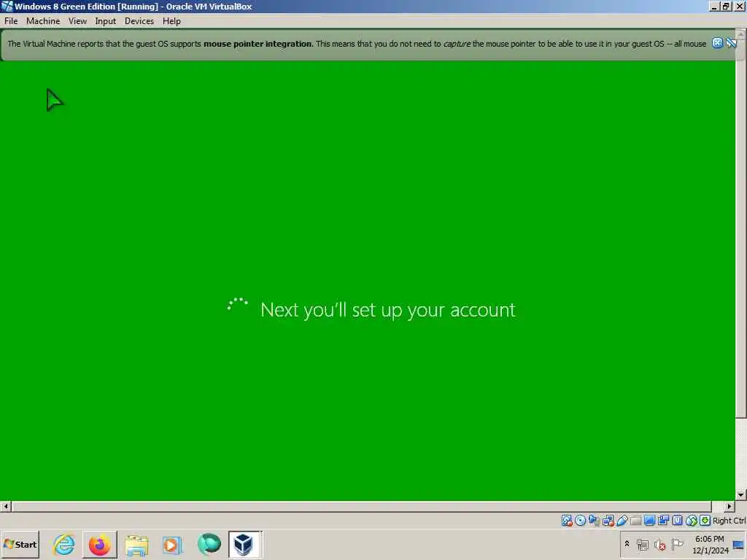
Task: Click the shared folders indicator
Action: point(635,521)
